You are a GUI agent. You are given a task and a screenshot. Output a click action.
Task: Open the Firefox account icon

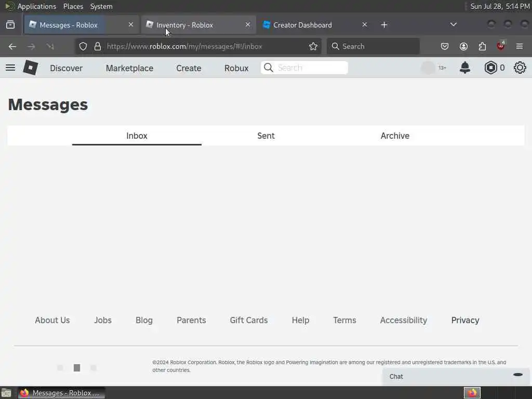point(463,46)
